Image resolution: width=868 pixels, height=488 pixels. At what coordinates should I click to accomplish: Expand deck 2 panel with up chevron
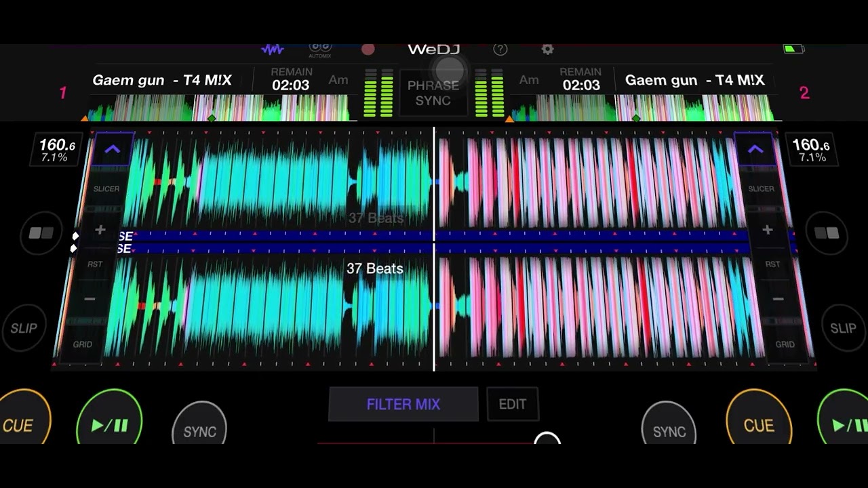click(755, 150)
